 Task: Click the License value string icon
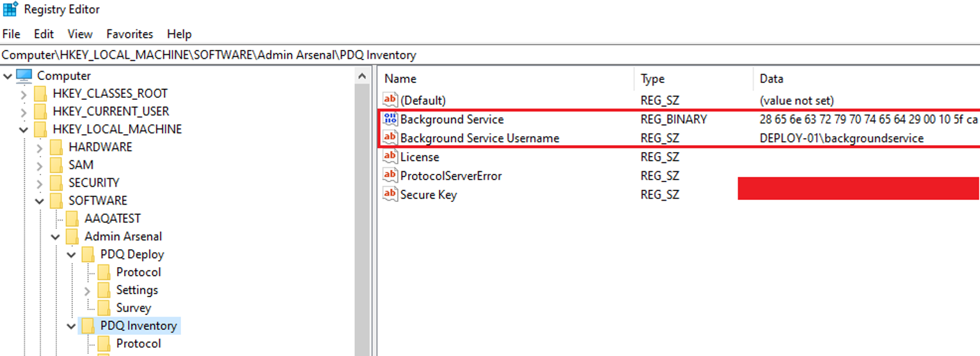coord(390,156)
